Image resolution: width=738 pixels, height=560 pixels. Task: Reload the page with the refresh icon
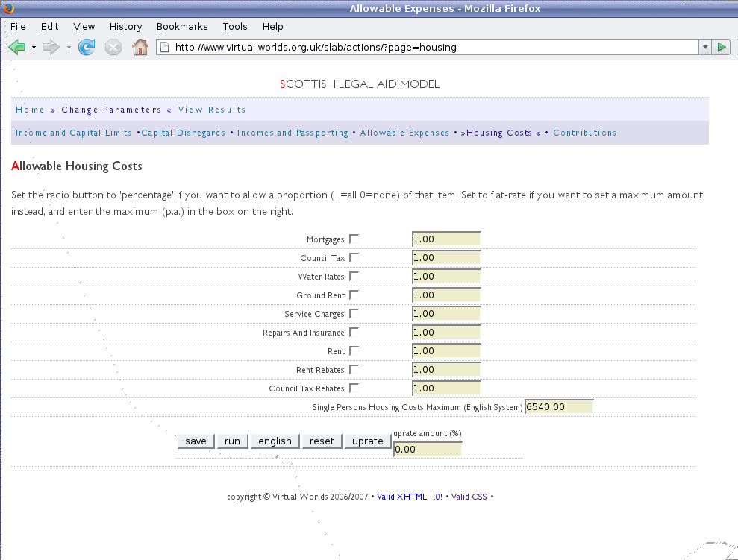tap(87, 47)
